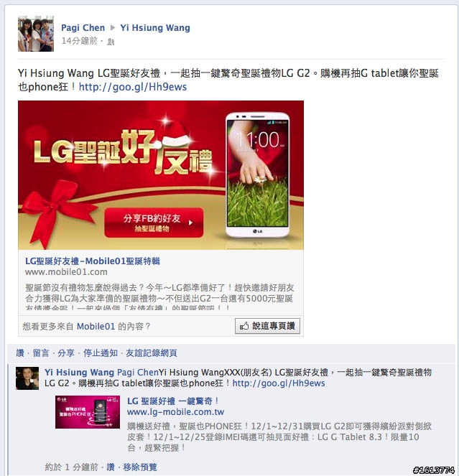
Task: Click the friends audience icon beside the timestamp
Action: click(111, 42)
